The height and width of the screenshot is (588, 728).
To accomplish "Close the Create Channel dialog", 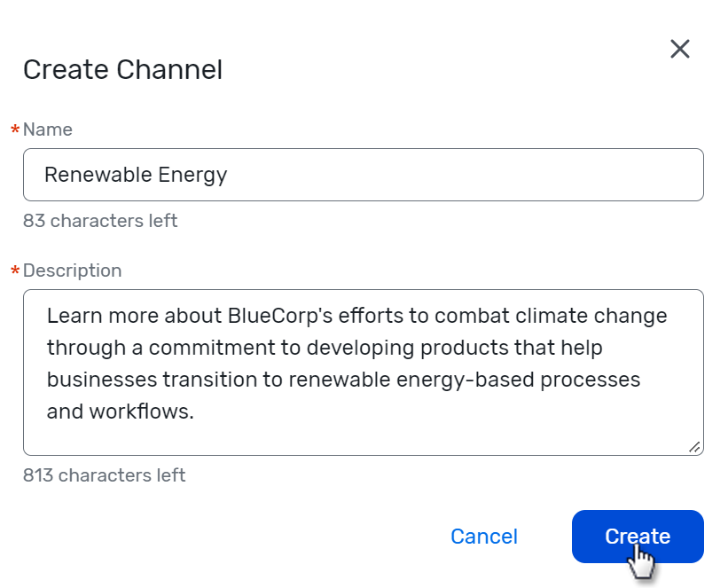I will click(x=680, y=49).
